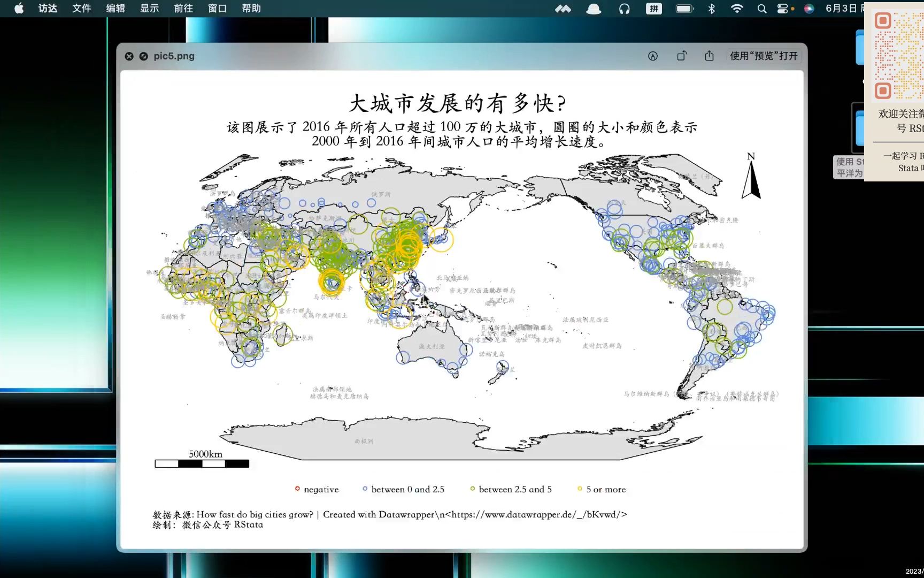Click the headphones audio icon in menu bar
Image resolution: width=924 pixels, height=578 pixels.
[624, 9]
